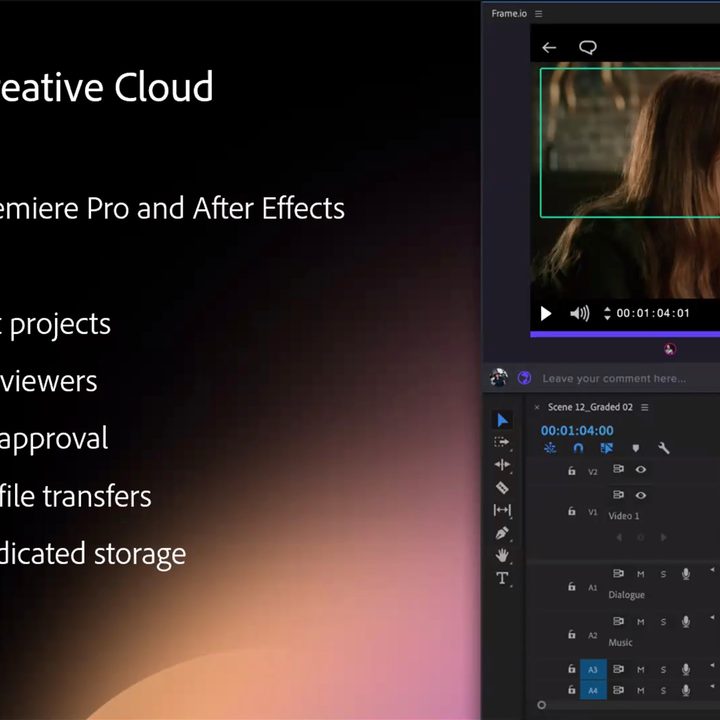The image size is (720, 720).
Task: Solo the A2 Music track
Action: pos(663,622)
